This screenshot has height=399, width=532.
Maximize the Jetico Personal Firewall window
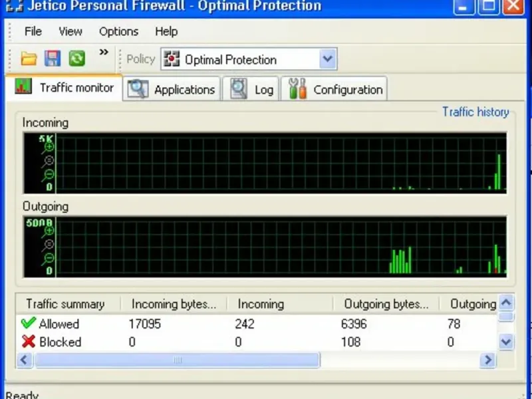(x=489, y=7)
